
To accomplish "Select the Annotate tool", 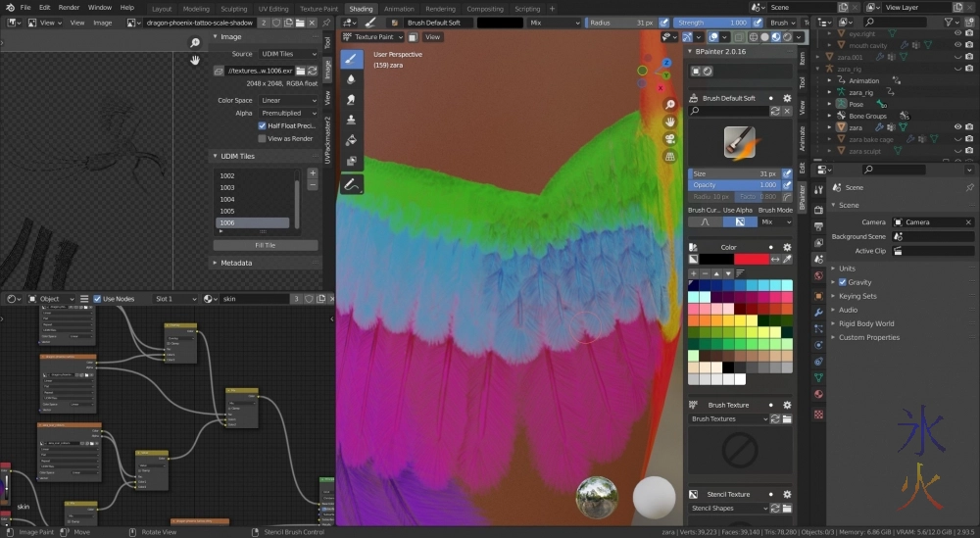I will (x=351, y=184).
